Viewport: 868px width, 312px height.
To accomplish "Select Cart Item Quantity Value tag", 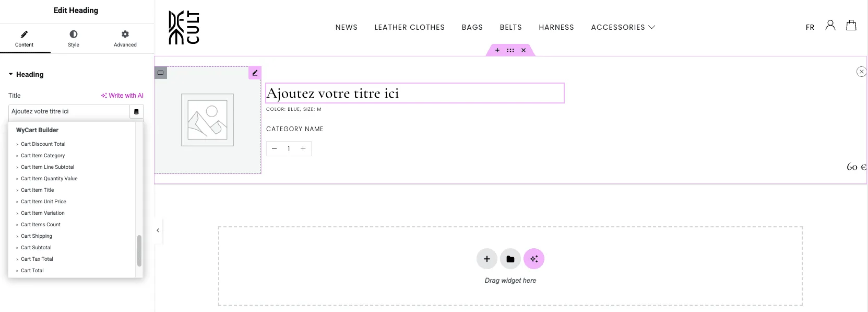I will click(49, 179).
